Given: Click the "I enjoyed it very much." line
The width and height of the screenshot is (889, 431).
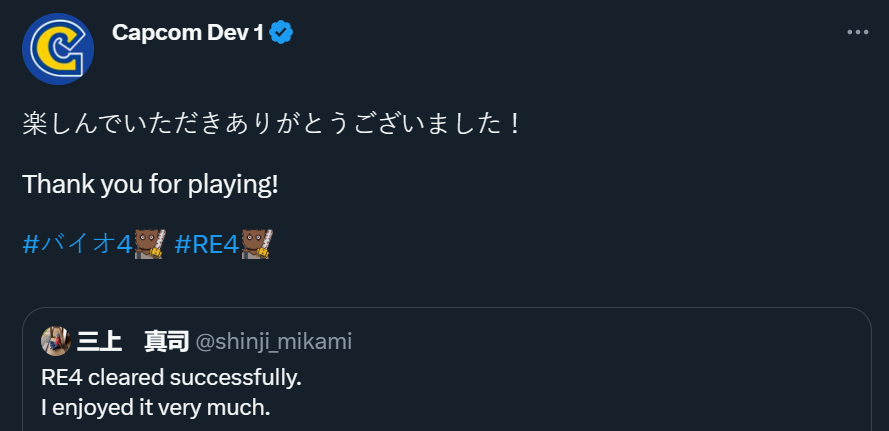Looking at the screenshot, I should pyautogui.click(x=156, y=408).
